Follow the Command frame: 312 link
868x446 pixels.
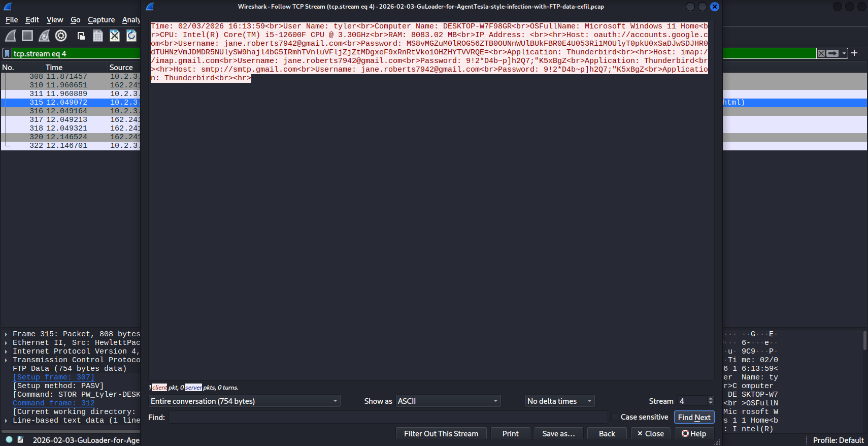53,403
